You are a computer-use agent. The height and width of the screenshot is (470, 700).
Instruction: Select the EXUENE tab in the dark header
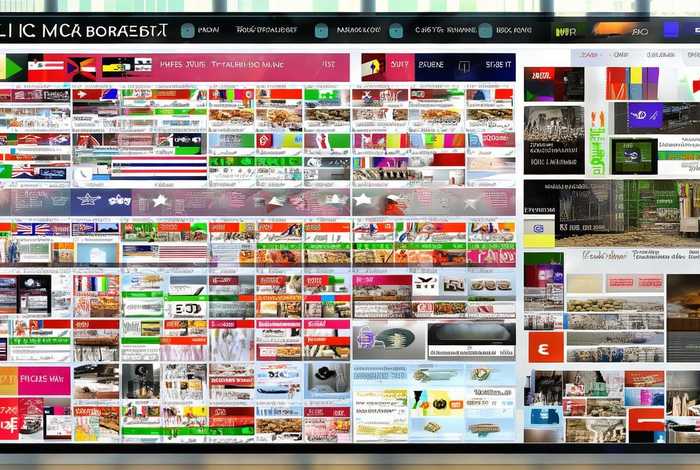tap(431, 64)
